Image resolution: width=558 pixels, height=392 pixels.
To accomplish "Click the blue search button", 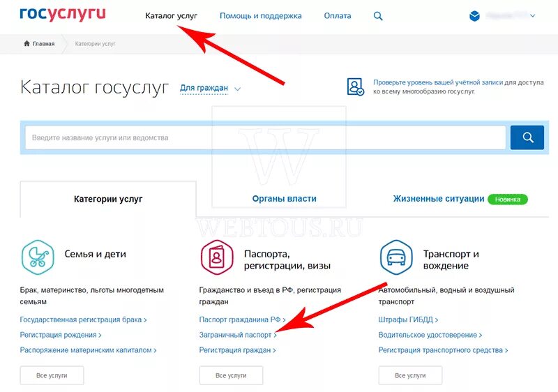I will 527,137.
